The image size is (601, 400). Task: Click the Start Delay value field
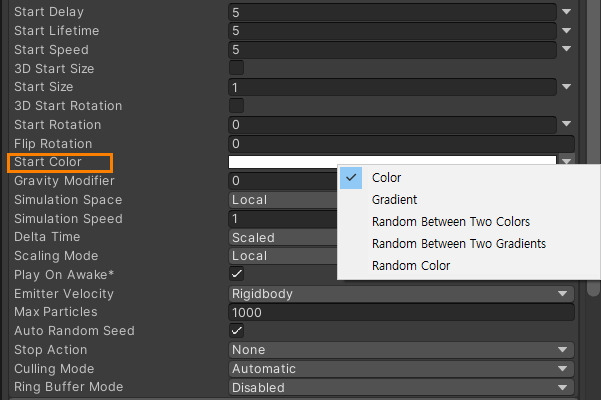point(392,12)
